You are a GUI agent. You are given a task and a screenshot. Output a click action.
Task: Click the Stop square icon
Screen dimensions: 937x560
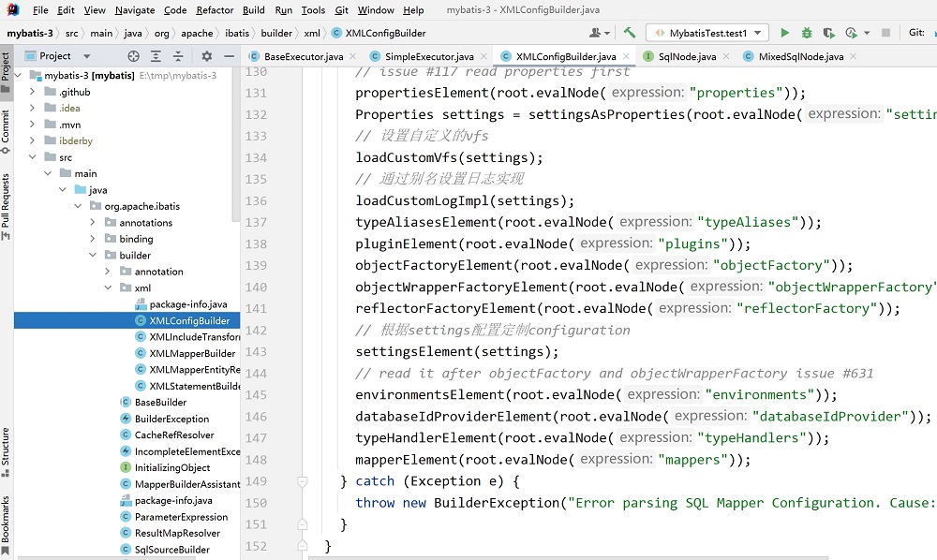[x=885, y=33]
